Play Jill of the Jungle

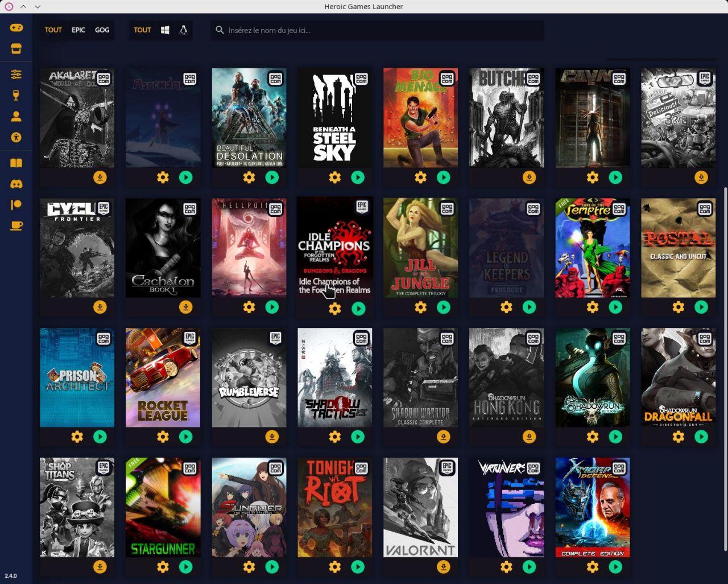pyautogui.click(x=444, y=307)
